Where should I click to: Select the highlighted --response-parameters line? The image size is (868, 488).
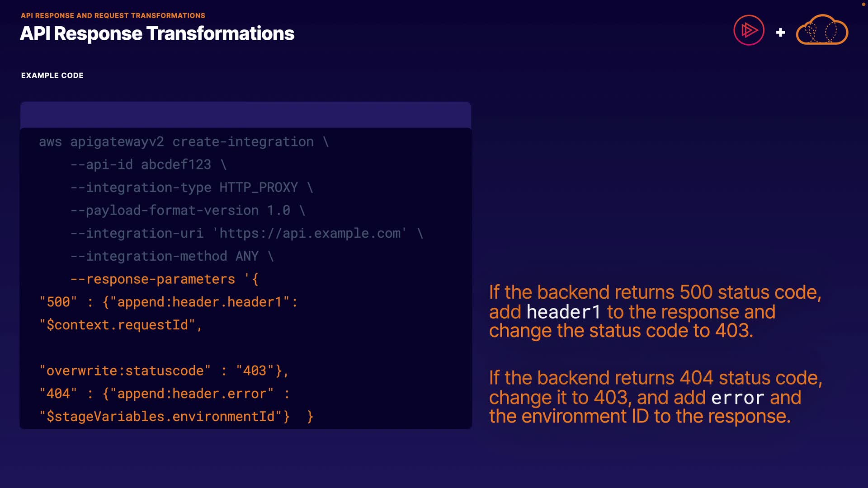coord(165,279)
